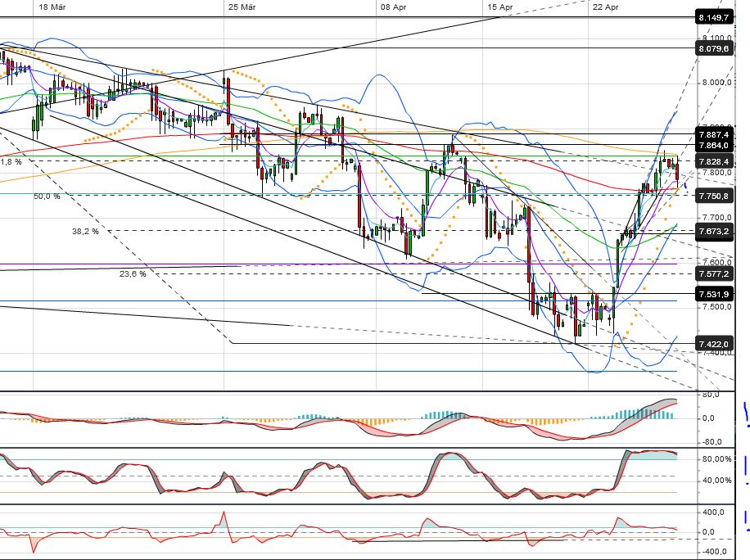Click the 7.864,0 price level tag

point(714,146)
